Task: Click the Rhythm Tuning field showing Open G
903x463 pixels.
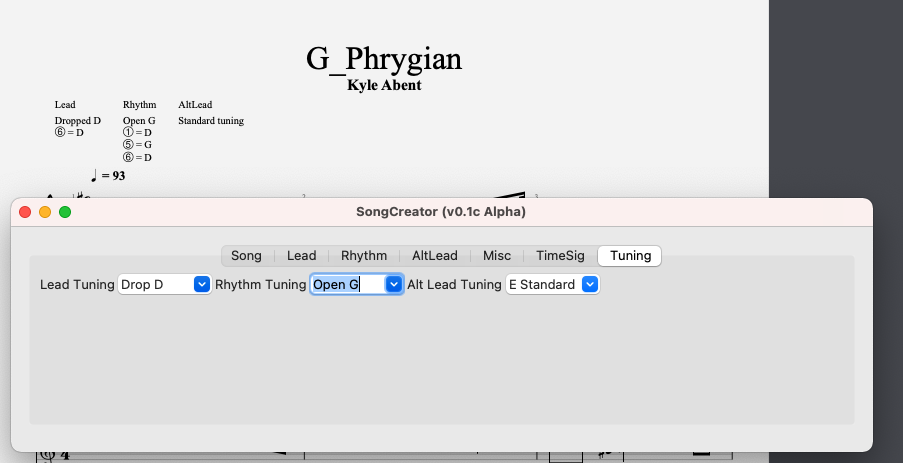Action: (x=346, y=285)
